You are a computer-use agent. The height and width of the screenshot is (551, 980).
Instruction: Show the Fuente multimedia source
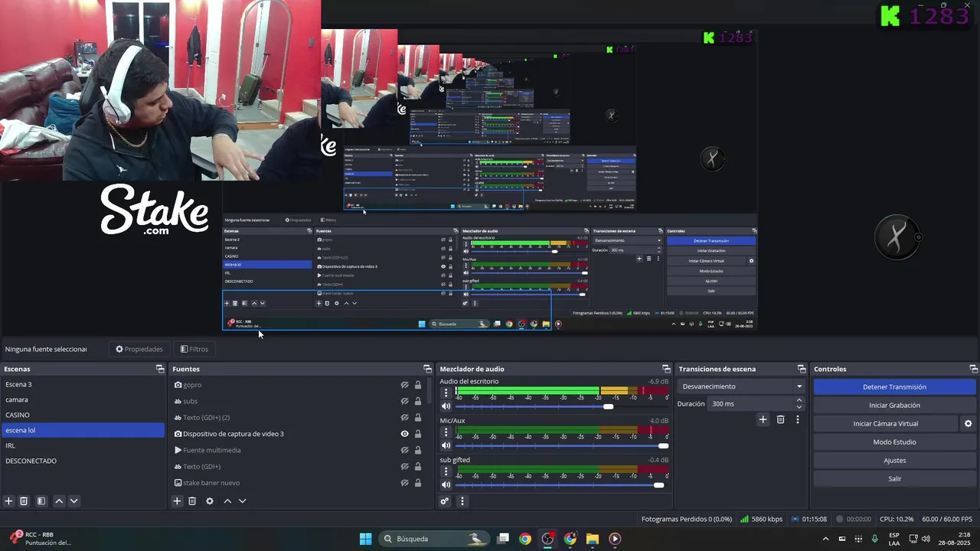point(404,450)
